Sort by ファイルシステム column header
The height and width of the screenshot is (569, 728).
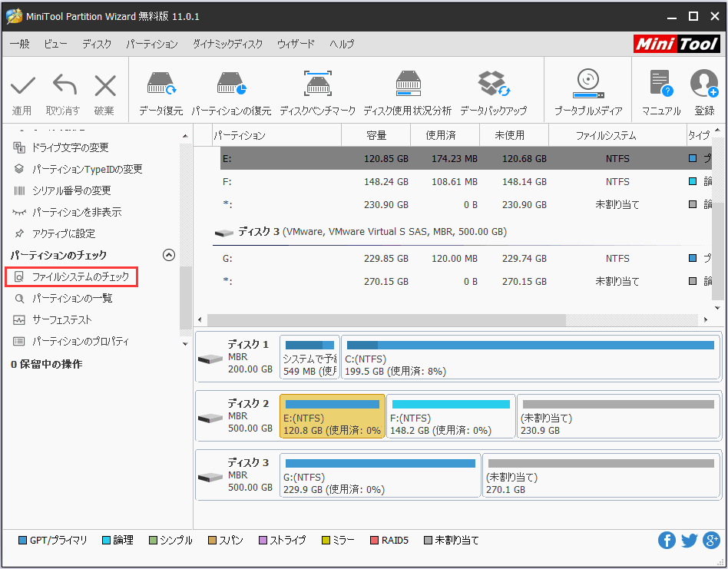point(617,135)
